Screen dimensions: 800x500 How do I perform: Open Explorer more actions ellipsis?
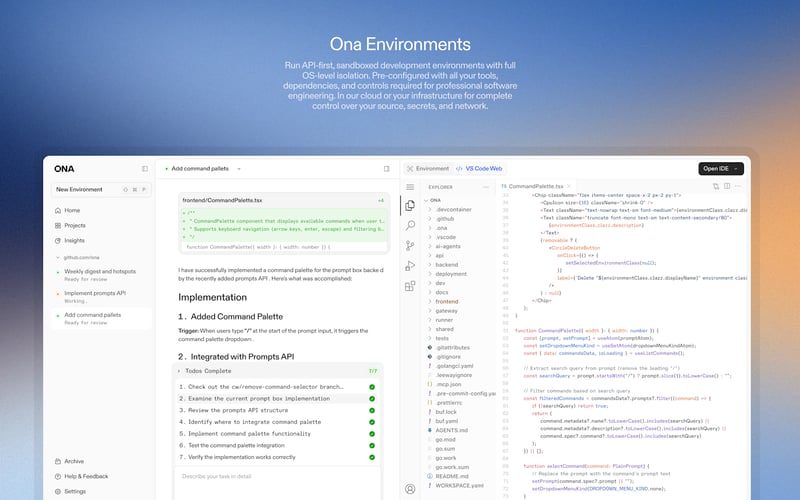486,187
